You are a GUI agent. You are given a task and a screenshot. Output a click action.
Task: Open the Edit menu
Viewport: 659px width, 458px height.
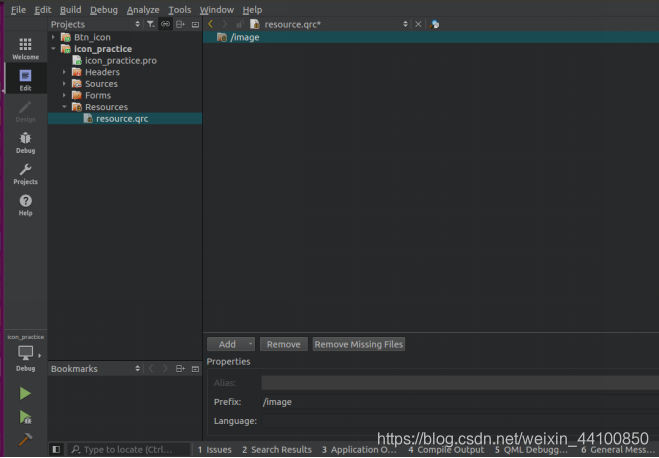[x=42, y=10]
